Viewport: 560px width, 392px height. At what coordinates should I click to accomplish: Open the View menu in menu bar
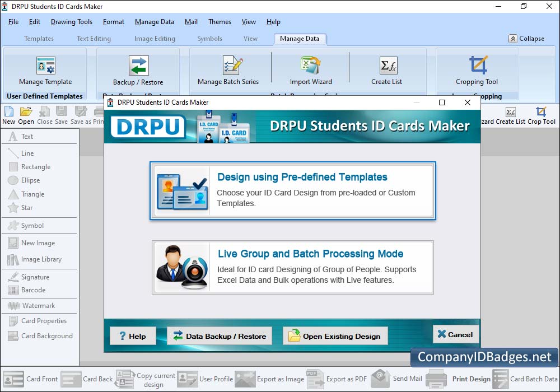coord(249,22)
